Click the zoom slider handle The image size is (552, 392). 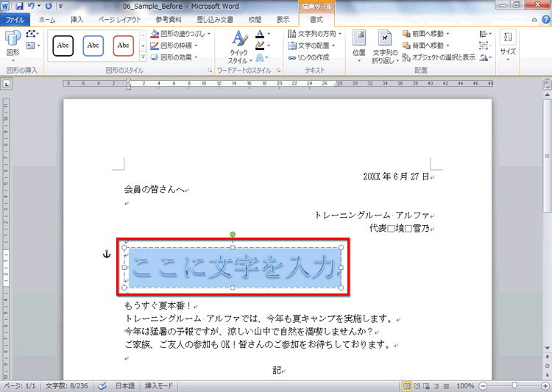click(x=514, y=386)
